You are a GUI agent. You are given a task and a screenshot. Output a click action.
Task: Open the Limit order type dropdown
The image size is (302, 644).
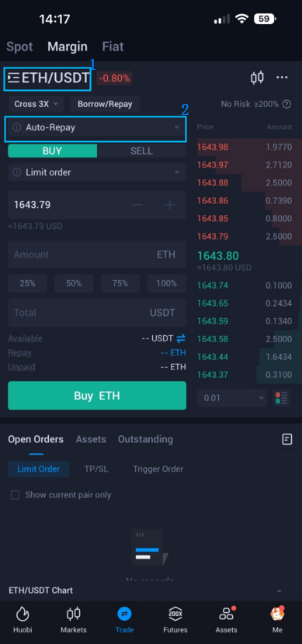click(x=97, y=172)
